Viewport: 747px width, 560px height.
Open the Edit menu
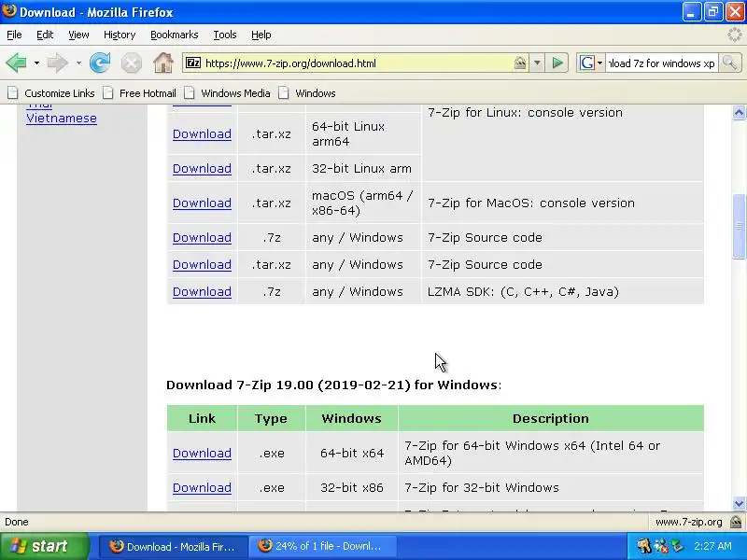45,35
